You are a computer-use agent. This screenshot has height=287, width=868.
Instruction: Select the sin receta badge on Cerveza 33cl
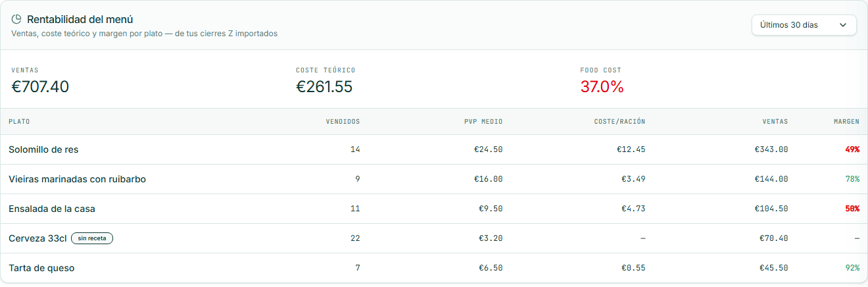tap(92, 238)
